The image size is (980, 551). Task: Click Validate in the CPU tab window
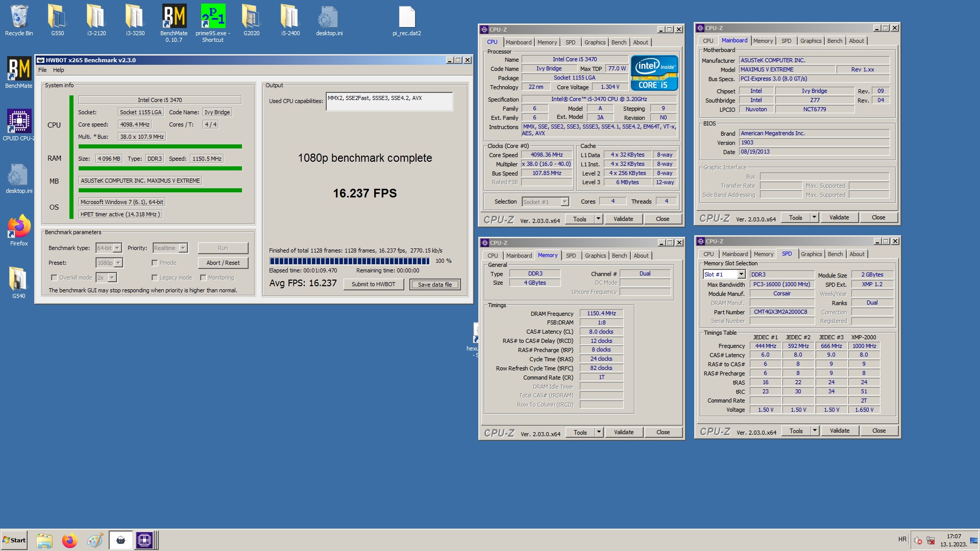click(x=623, y=219)
